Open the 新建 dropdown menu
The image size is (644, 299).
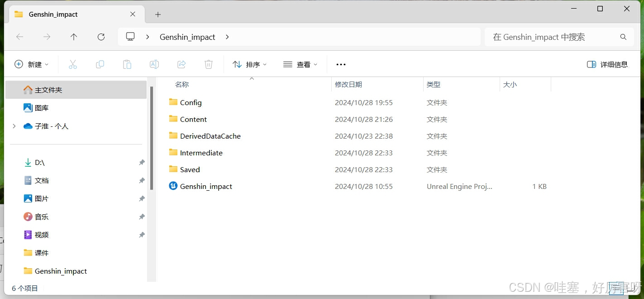coord(31,64)
